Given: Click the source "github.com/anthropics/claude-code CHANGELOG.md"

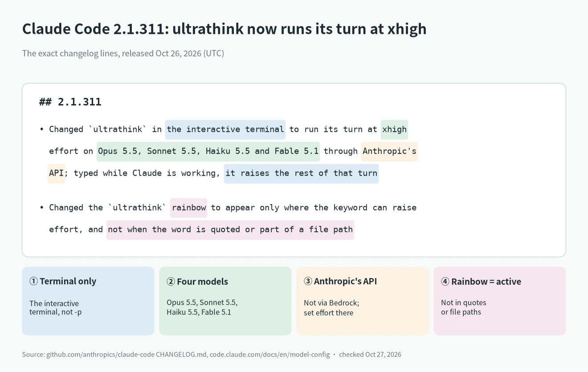Looking at the screenshot, I should pos(127,355).
